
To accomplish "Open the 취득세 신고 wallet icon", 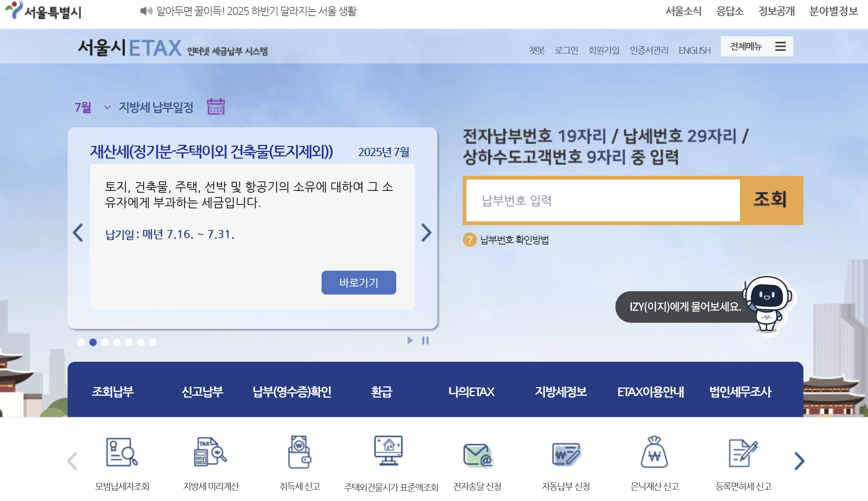I will (x=299, y=452).
